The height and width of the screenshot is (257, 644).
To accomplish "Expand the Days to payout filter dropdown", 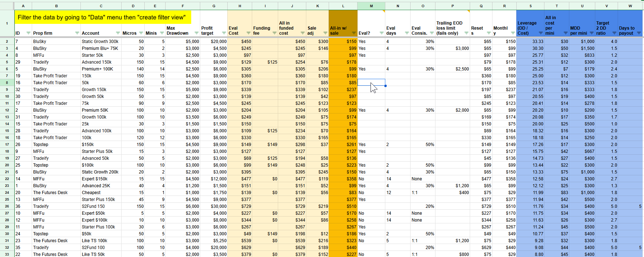I will click(639, 33).
